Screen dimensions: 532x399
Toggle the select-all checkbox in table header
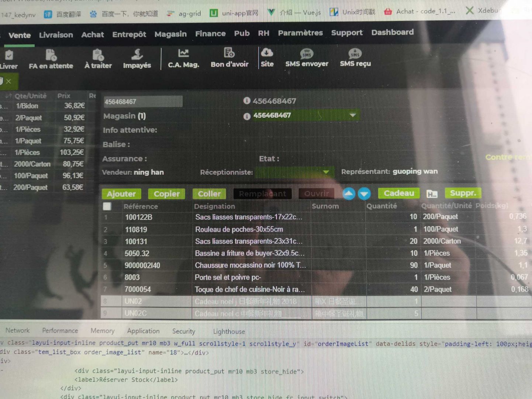click(x=107, y=206)
